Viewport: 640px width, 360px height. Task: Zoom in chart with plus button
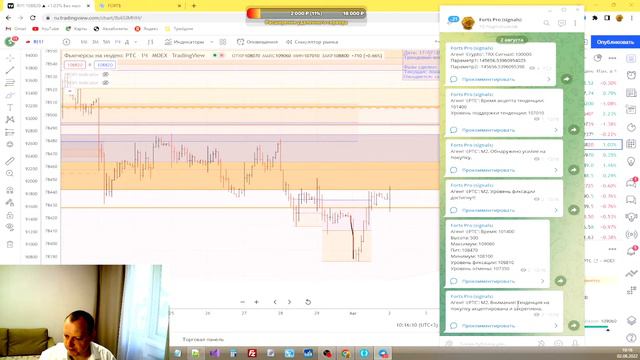pos(256,302)
